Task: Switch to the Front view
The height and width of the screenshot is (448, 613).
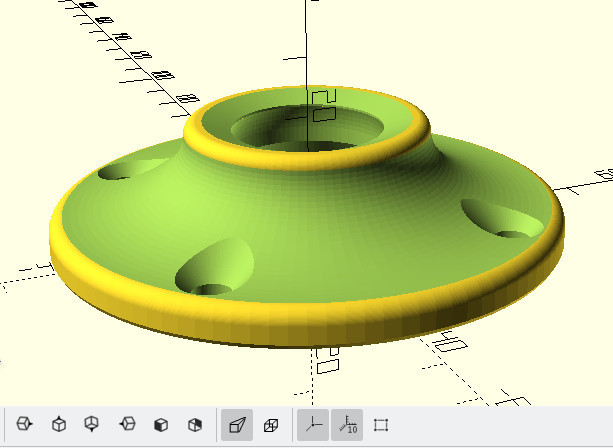Action: (160, 425)
